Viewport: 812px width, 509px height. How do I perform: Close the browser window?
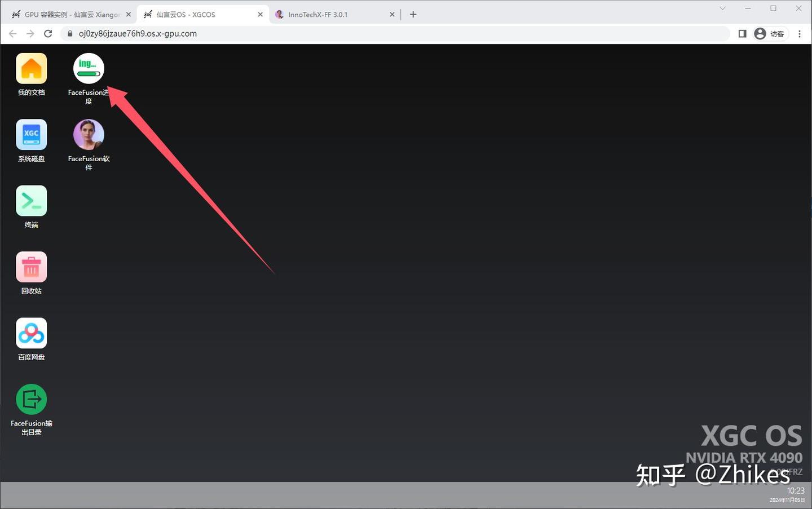pos(798,8)
